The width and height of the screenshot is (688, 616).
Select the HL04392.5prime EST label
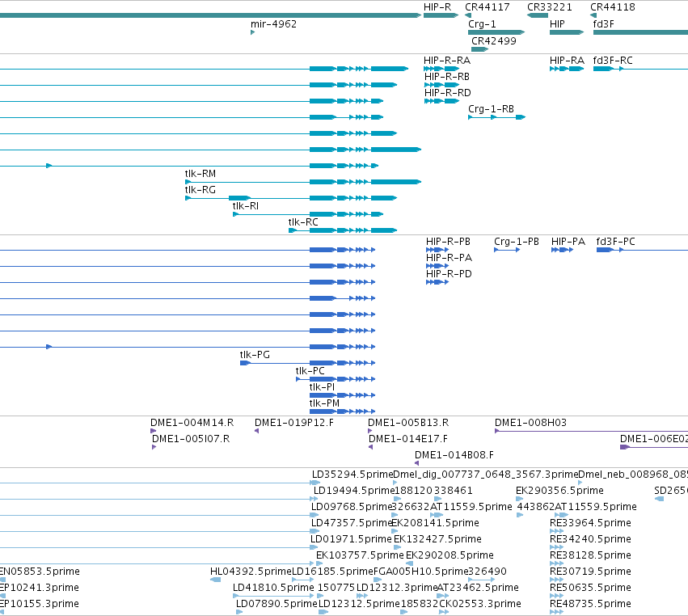pos(251,572)
